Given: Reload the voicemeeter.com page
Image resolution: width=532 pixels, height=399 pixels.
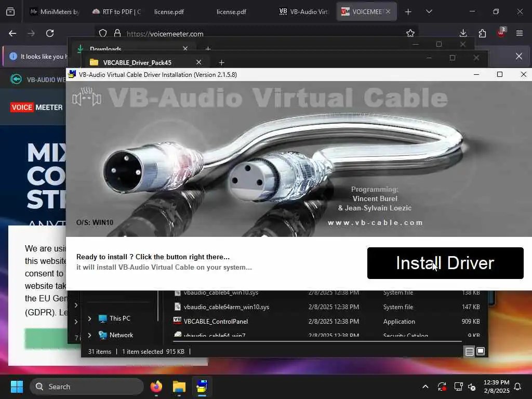Looking at the screenshot, I should 50,33.
